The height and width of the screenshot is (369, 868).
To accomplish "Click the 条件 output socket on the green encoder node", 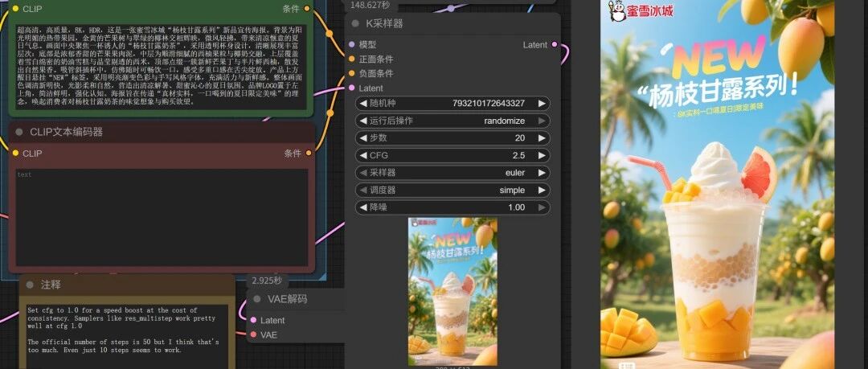I will pos(309,9).
